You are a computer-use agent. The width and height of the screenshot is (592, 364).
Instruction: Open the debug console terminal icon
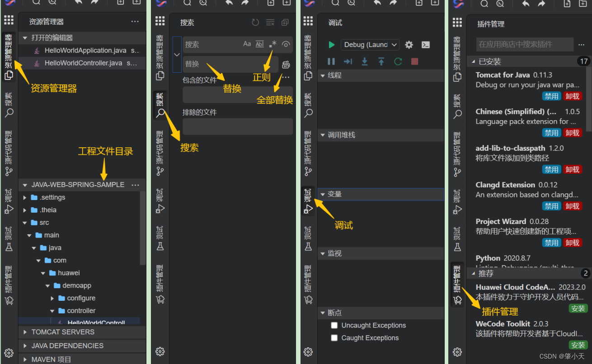[x=425, y=44]
